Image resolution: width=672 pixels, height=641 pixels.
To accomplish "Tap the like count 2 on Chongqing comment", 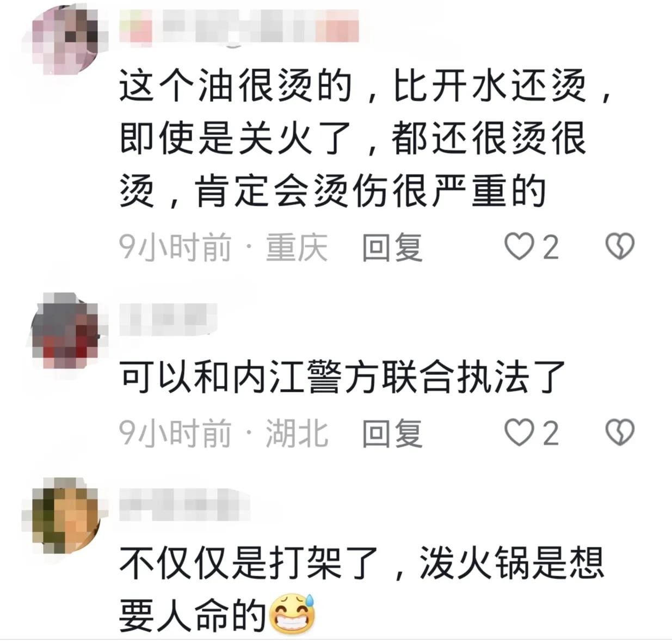I will (x=550, y=248).
